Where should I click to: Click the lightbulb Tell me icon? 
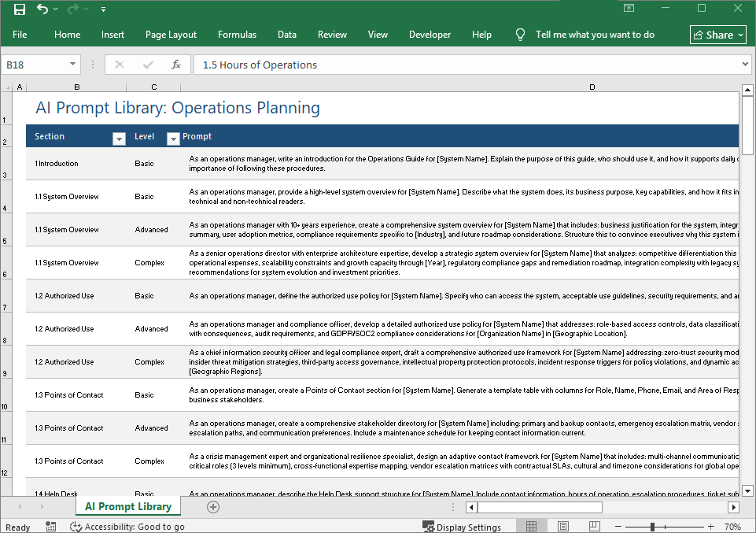520,35
